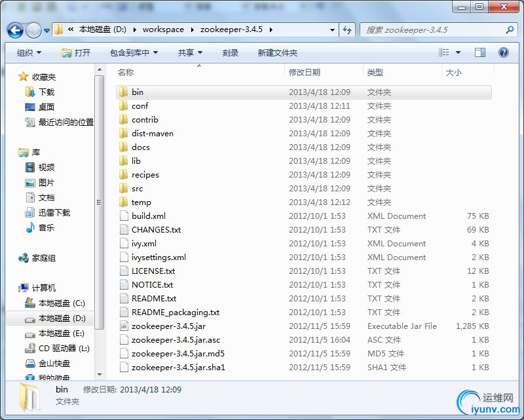Open the 图片 library
Image resolution: width=524 pixels, height=420 pixels.
(40, 183)
